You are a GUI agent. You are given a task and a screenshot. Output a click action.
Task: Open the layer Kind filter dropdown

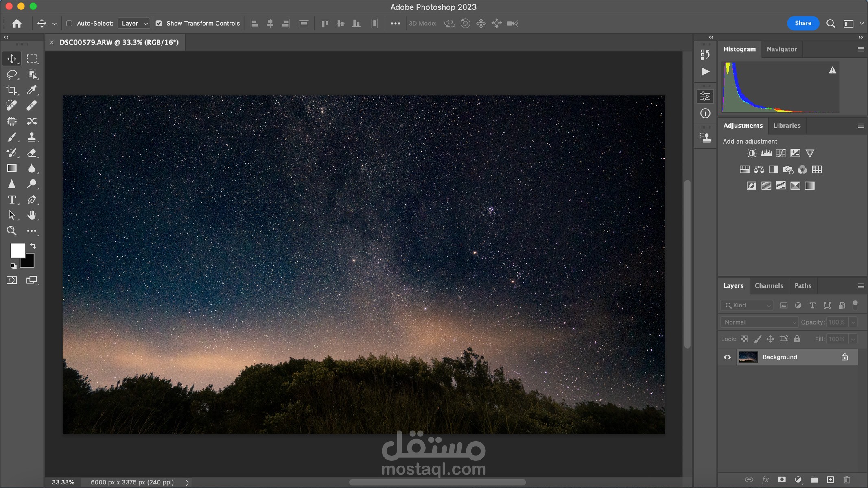(x=747, y=305)
